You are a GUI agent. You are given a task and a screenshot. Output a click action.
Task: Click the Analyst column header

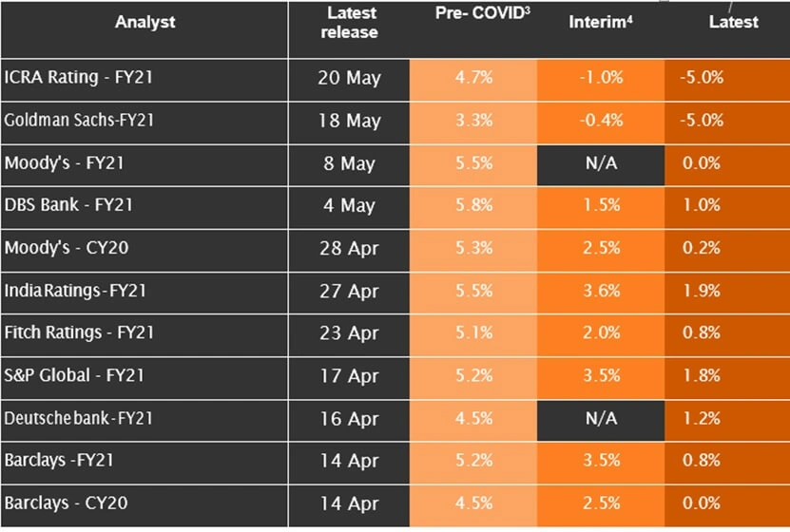[145, 23]
